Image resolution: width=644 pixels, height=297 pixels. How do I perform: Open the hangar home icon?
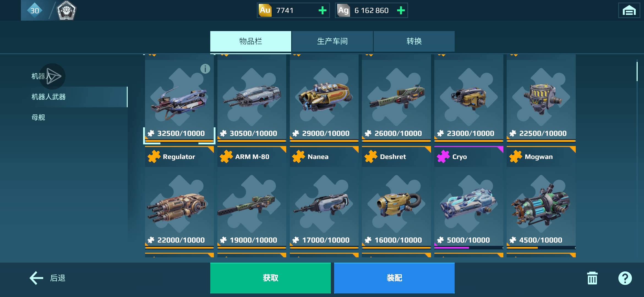[629, 10]
